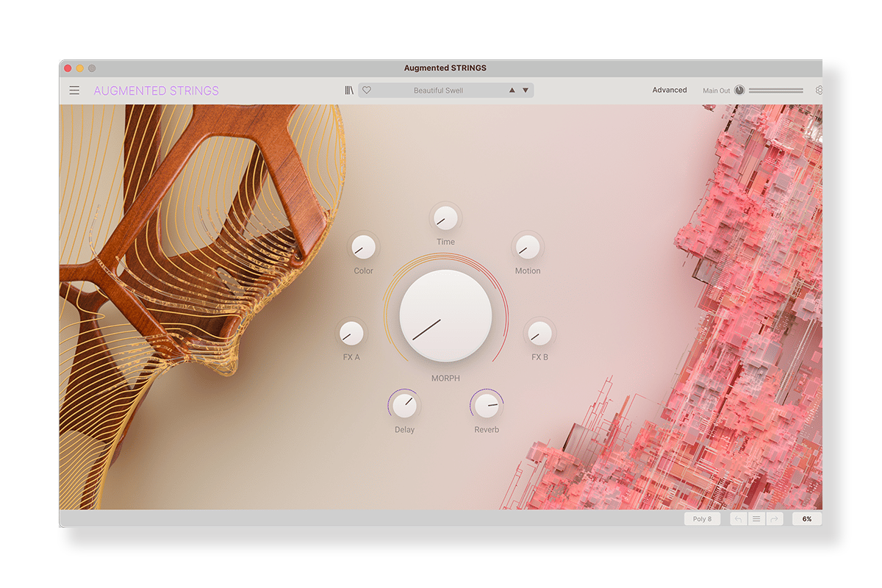Select previous preset with up arrow
Viewport: 882px width, 588px height.
[512, 90]
